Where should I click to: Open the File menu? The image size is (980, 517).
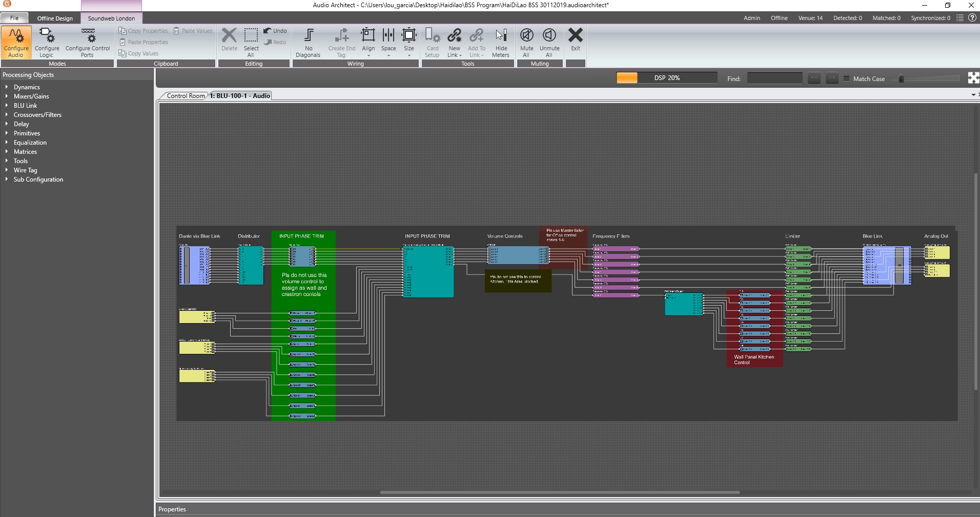pos(14,18)
